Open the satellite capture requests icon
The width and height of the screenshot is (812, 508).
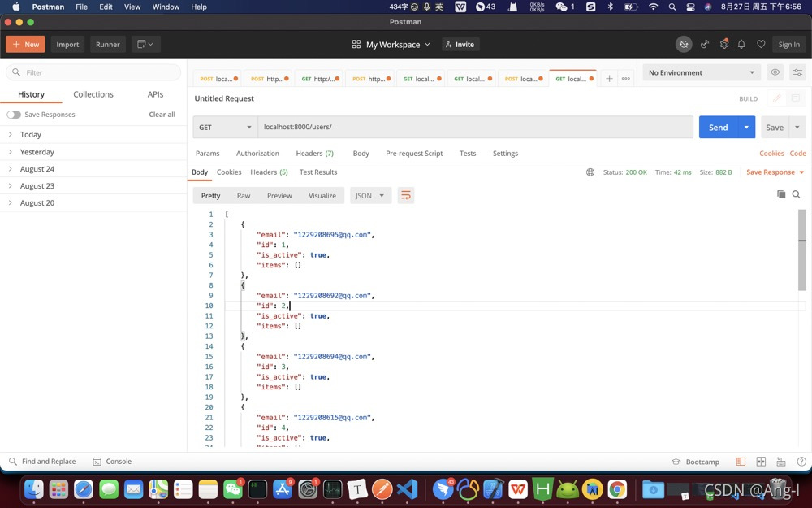[704, 45]
